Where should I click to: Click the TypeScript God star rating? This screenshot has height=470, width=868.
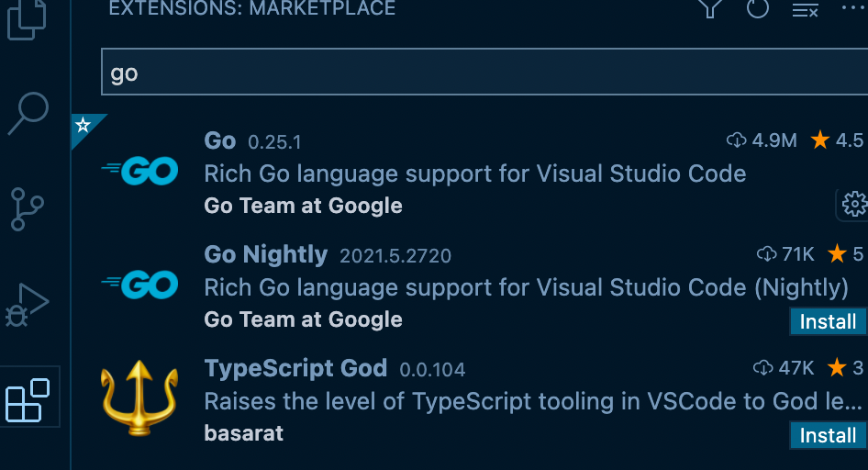[845, 367]
